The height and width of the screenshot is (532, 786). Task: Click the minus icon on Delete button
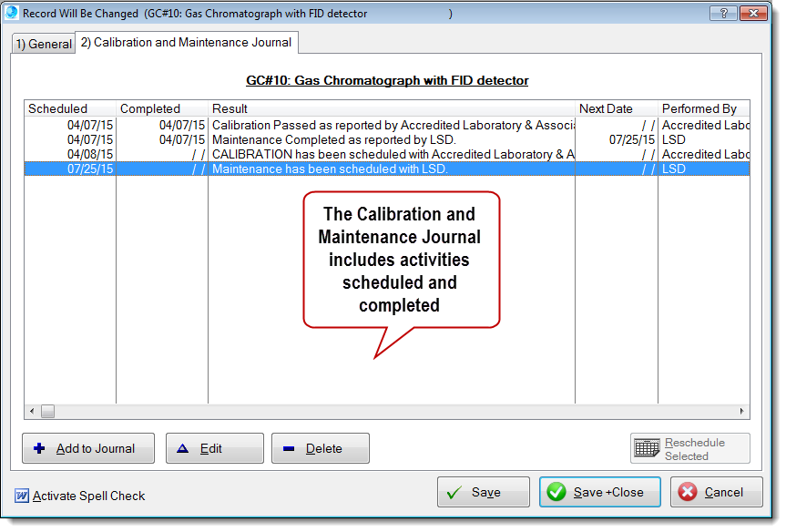289,448
